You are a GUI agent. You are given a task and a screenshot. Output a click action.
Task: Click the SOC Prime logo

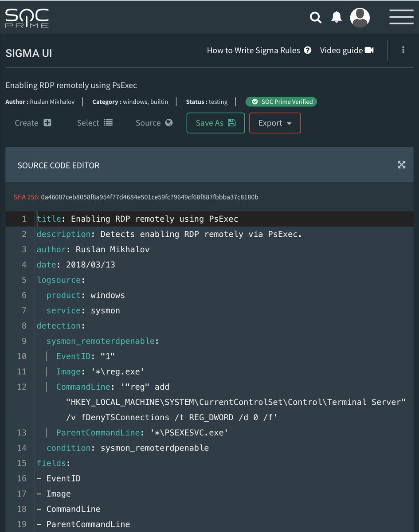27,18
